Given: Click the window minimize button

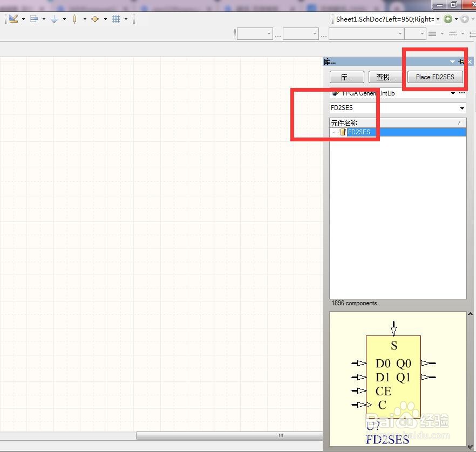Looking at the screenshot, I should coord(439,4).
